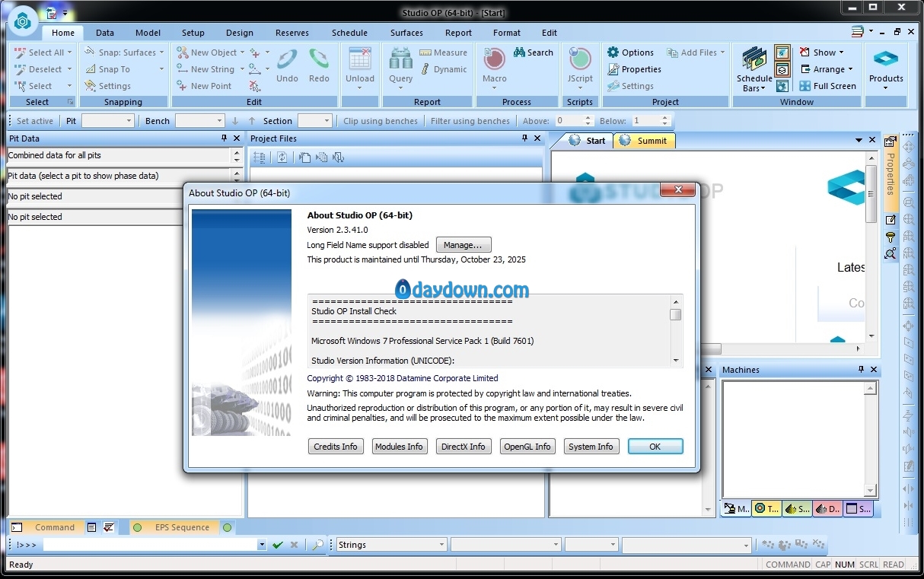Click the Studio OP application button
924x579 pixels.
22,21
